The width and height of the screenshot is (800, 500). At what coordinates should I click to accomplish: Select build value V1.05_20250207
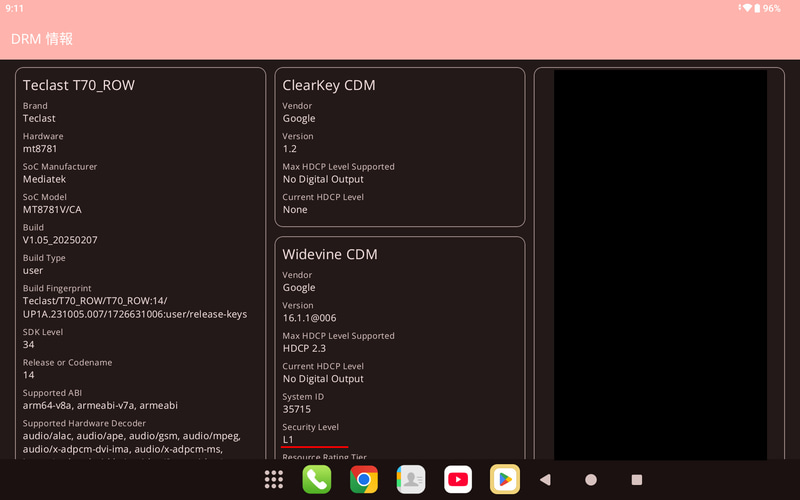[x=60, y=240]
